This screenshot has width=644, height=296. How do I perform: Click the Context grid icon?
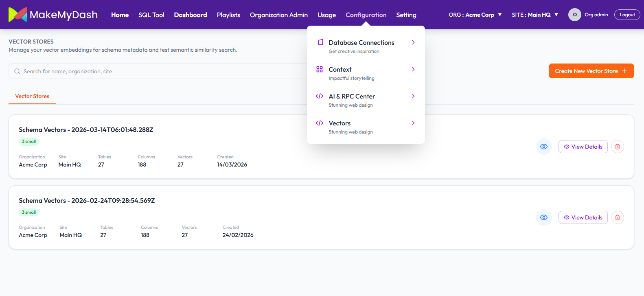(320, 69)
